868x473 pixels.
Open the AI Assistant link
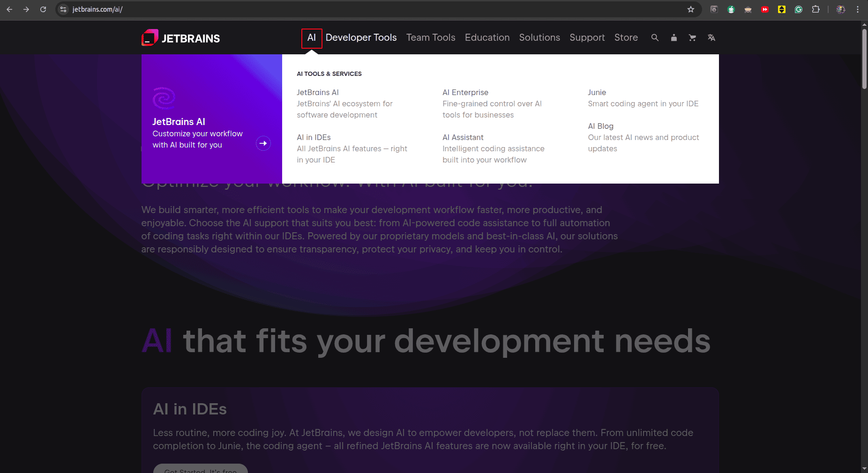pos(463,137)
